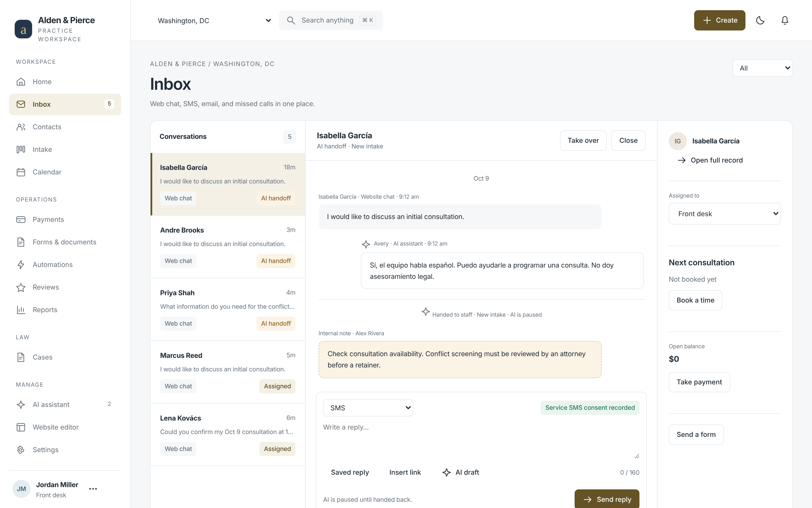Open Cases under Law

(65, 357)
